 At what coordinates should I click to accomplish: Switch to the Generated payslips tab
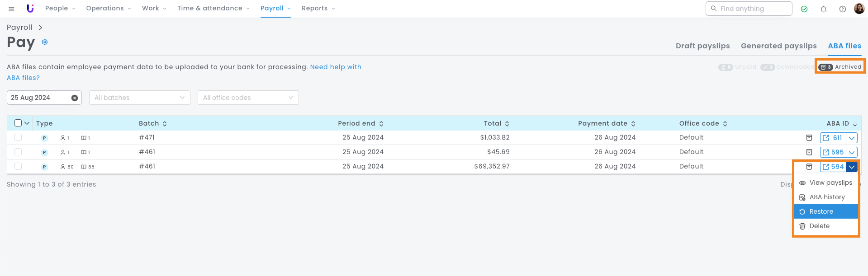coord(778,46)
